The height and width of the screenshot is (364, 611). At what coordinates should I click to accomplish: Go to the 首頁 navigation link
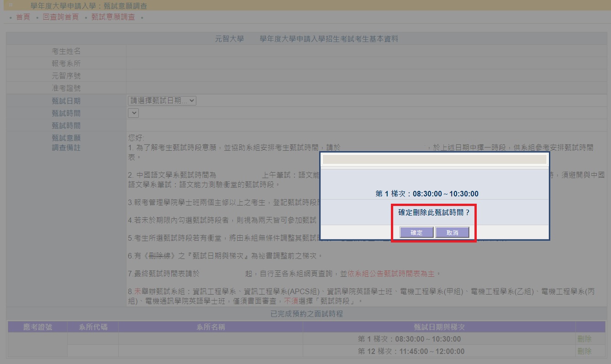(x=23, y=17)
